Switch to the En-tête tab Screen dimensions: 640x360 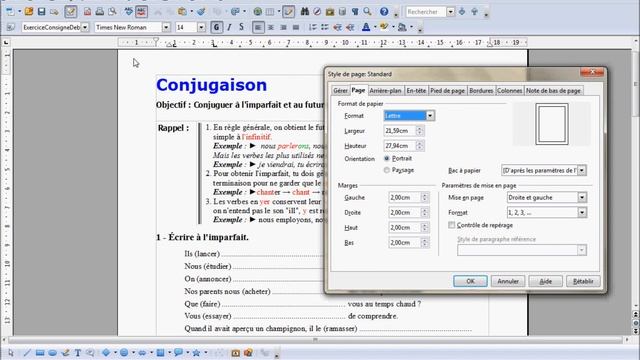tap(416, 91)
